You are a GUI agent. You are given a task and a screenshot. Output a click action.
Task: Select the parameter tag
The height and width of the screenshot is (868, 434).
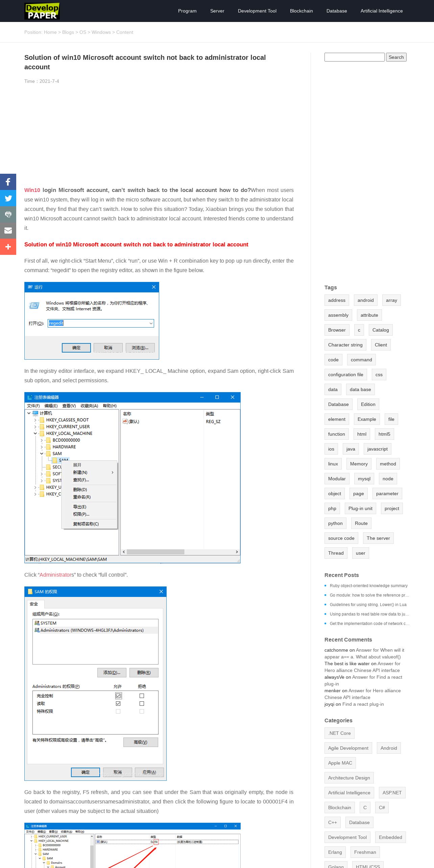pyautogui.click(x=387, y=493)
